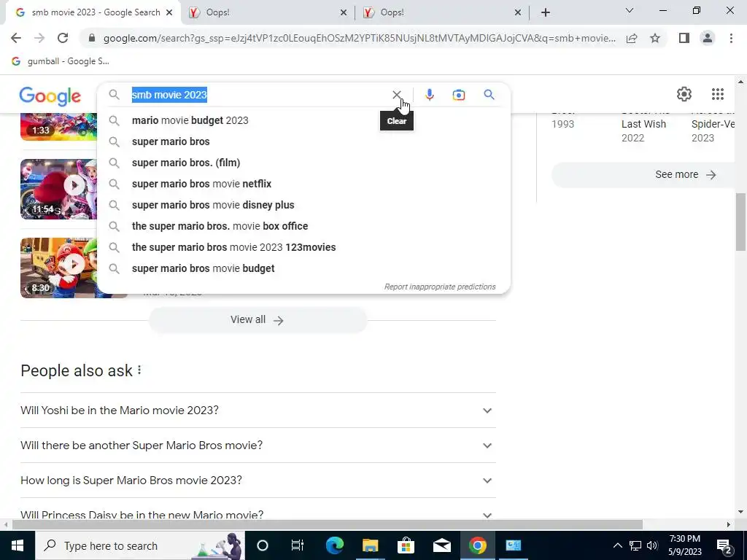
Task: Open Windows Start menu
Action: click(18, 545)
